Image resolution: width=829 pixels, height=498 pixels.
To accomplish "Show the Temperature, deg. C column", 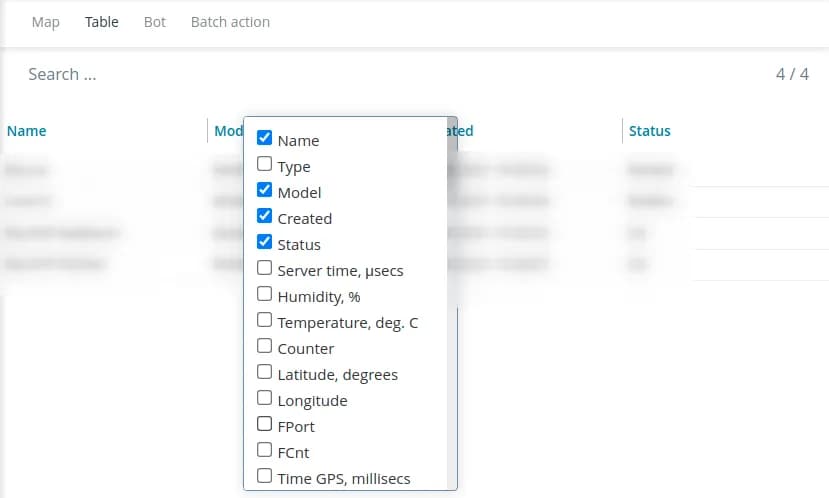I will pyautogui.click(x=265, y=320).
